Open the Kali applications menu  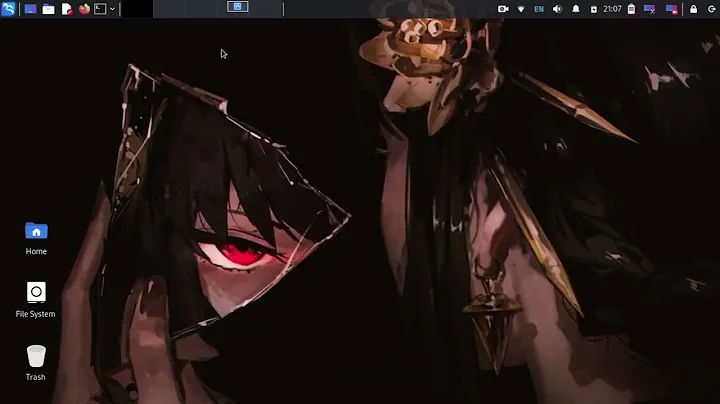pos(8,9)
